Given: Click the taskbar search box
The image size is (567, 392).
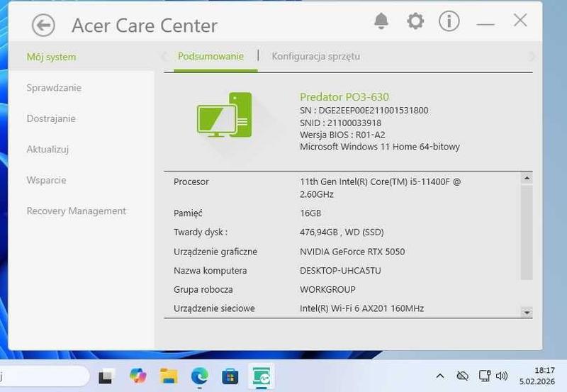Looking at the screenshot, I should [44, 376].
